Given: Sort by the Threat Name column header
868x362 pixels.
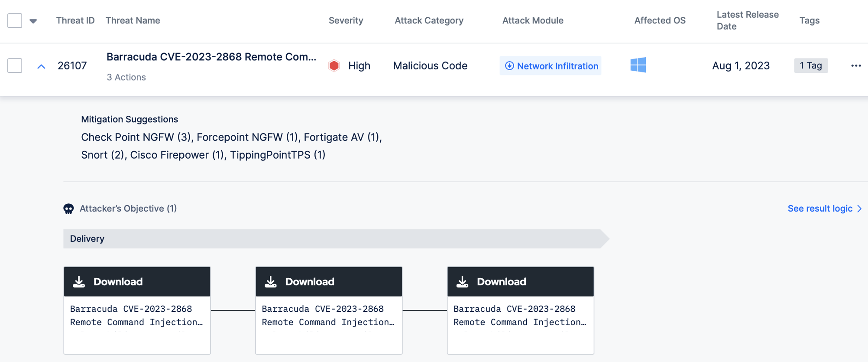Looking at the screenshot, I should (x=133, y=20).
